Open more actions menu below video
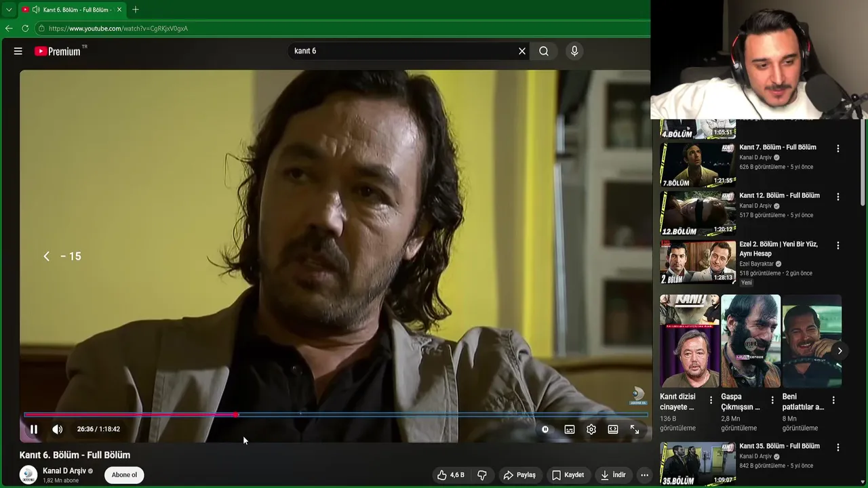868x488 pixels. [645, 475]
